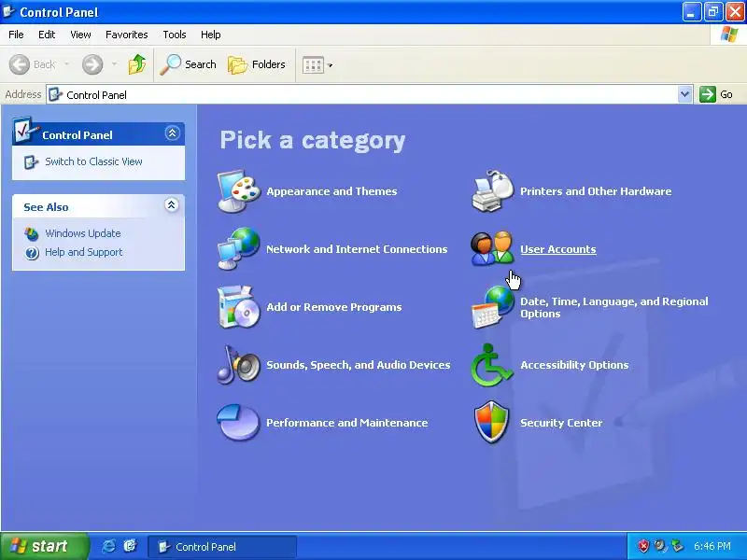Click the Security Center shield icon
Screen dimensions: 747x560
pyautogui.click(x=492, y=423)
